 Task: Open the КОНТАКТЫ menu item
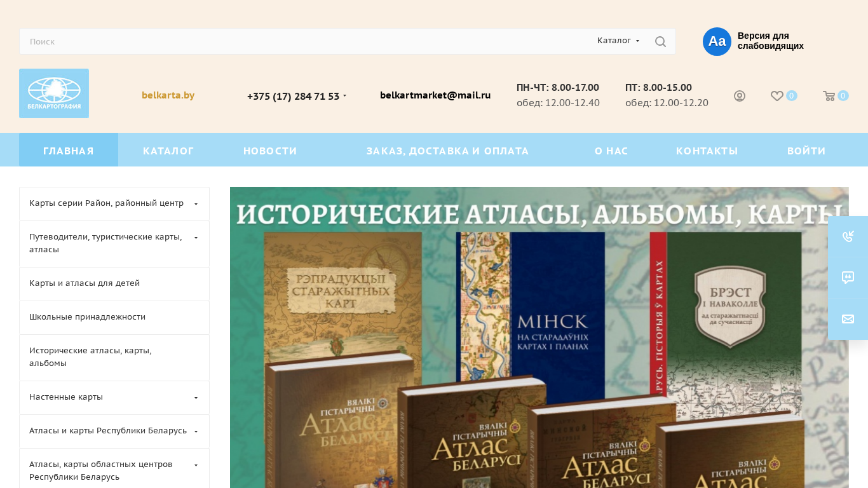(707, 150)
